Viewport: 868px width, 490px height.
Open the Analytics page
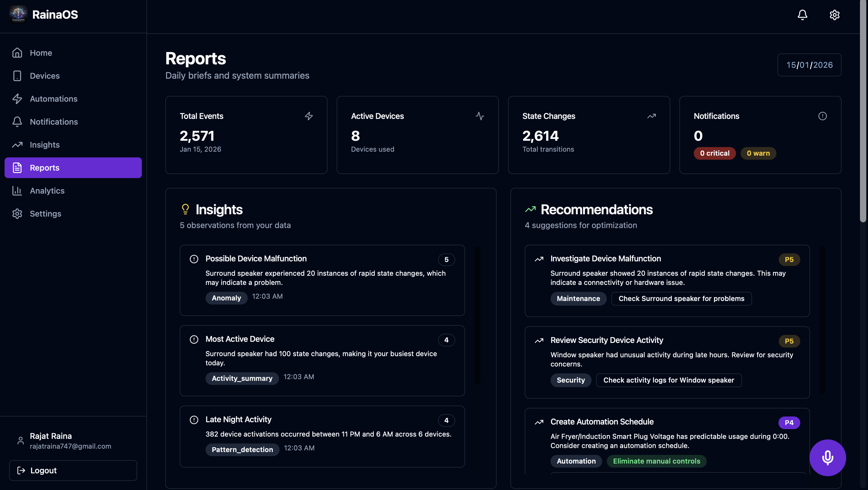47,190
